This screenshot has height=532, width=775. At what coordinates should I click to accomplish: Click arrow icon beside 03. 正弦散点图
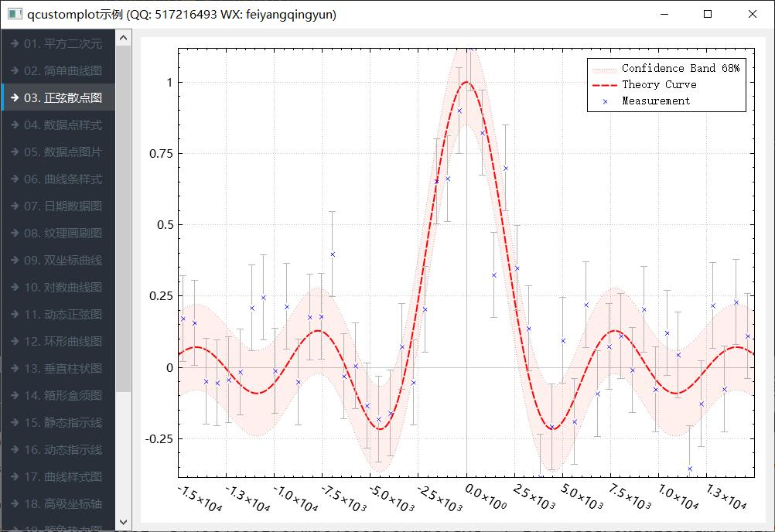(14, 98)
